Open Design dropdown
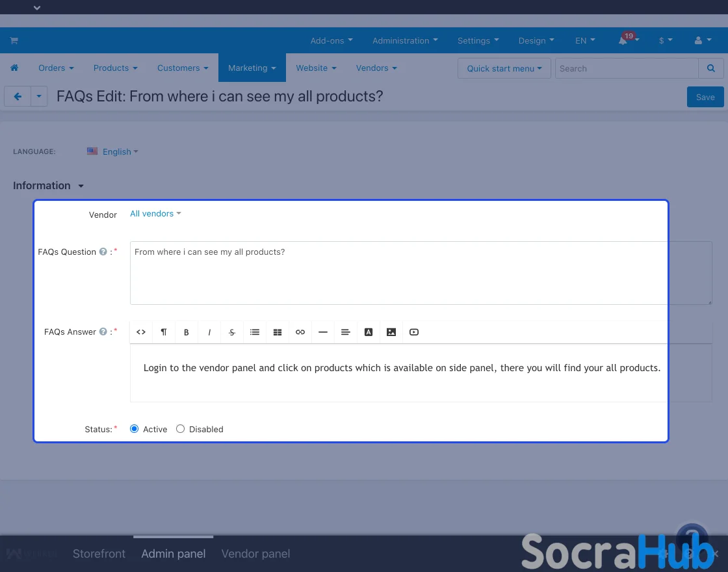 536,40
